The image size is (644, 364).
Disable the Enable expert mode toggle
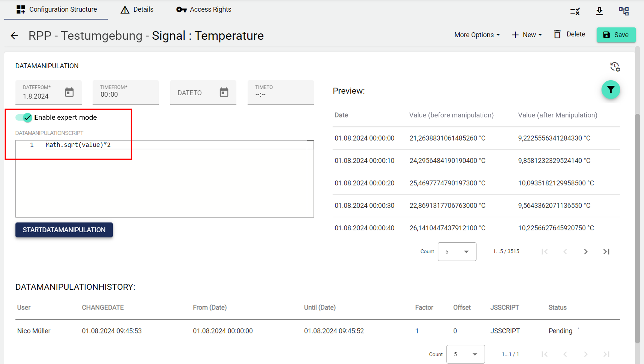24,117
